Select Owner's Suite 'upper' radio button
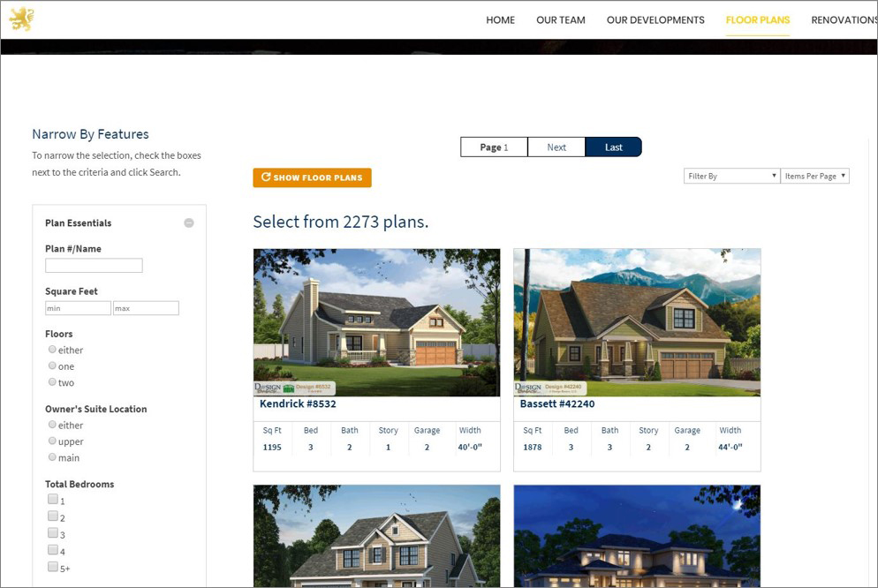The image size is (878, 588). (x=52, y=441)
